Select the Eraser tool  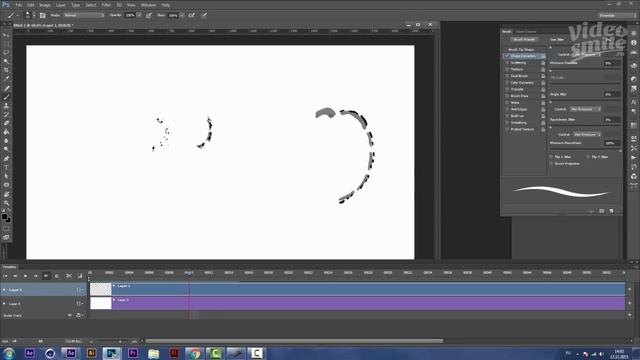(x=6, y=123)
